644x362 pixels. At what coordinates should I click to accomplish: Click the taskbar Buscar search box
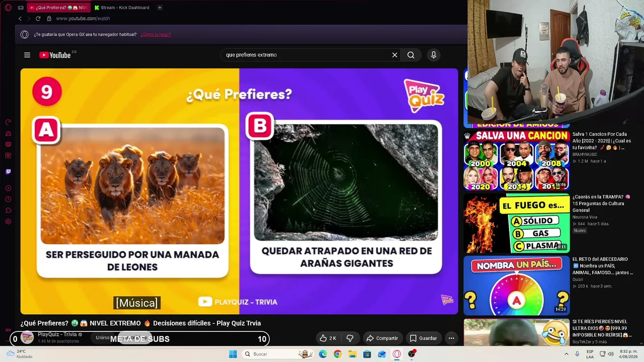tap(278, 354)
